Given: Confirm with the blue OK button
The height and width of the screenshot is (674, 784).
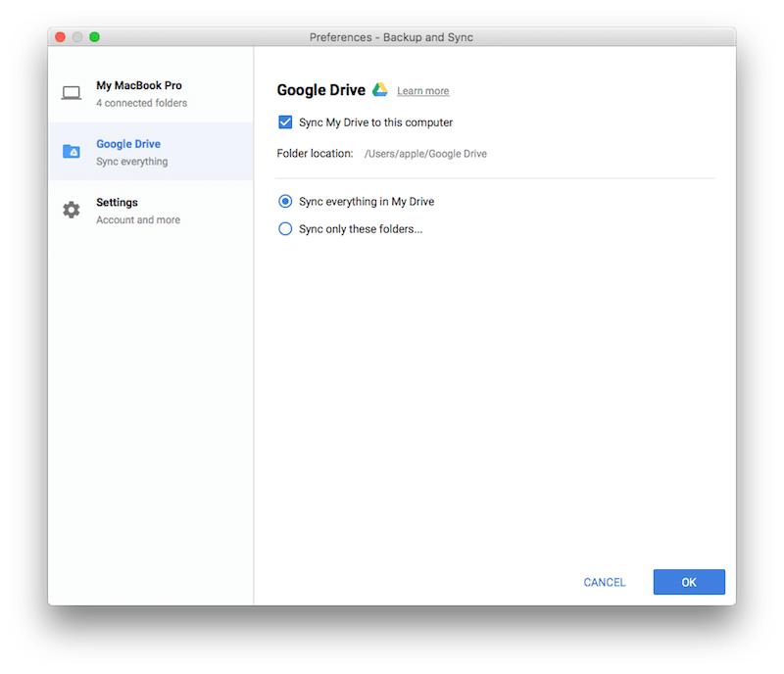Looking at the screenshot, I should [689, 582].
